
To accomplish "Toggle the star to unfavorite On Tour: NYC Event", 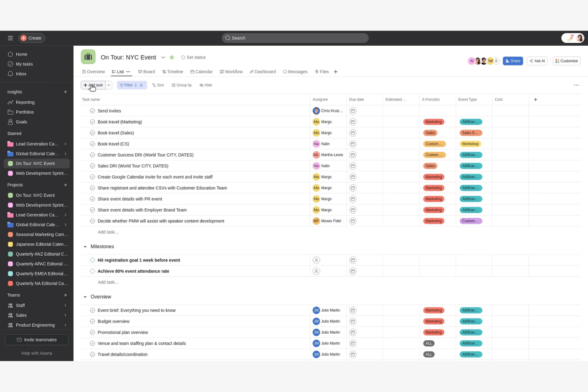I will pos(172,57).
